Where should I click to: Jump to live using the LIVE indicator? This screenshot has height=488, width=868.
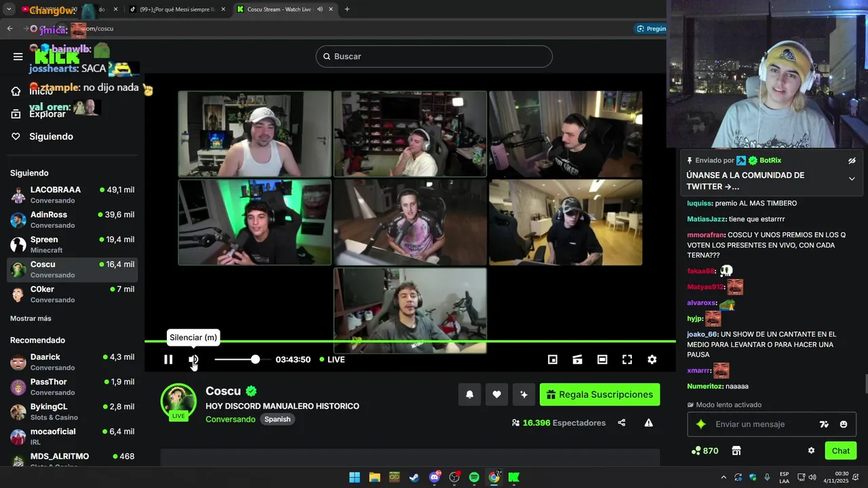coord(332,360)
